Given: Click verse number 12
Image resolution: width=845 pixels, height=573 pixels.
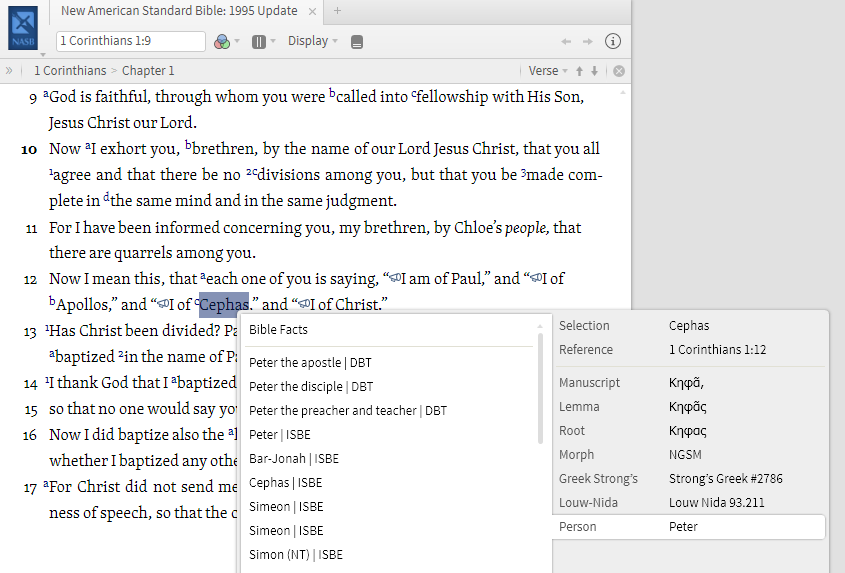Looking at the screenshot, I should click(30, 280).
